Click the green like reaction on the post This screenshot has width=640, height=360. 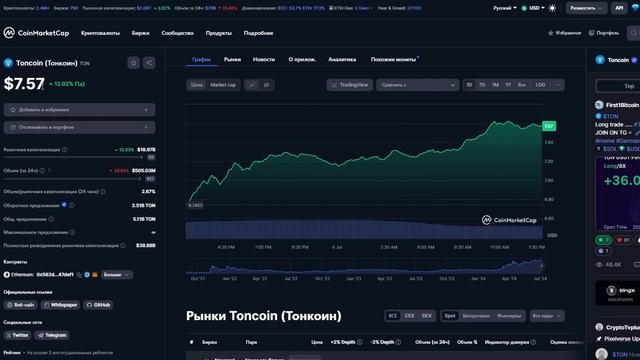pos(604,240)
